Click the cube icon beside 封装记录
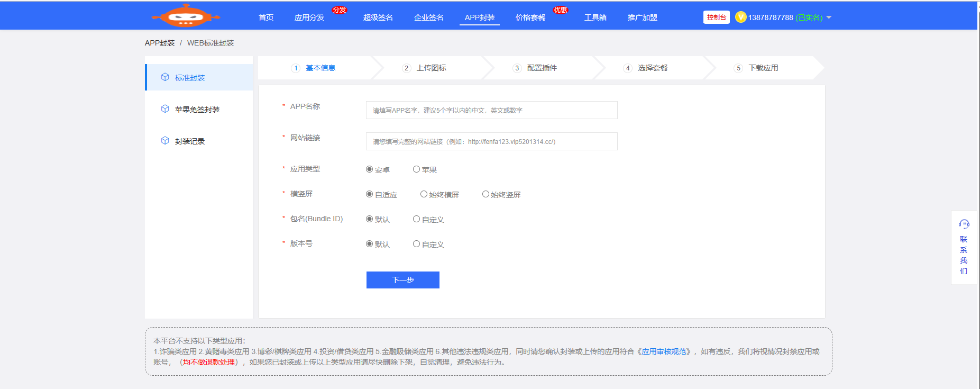The image size is (980, 389). click(165, 141)
